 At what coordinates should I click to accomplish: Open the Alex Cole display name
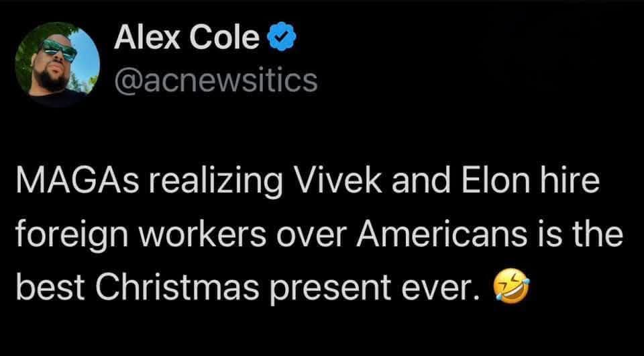coord(186,40)
